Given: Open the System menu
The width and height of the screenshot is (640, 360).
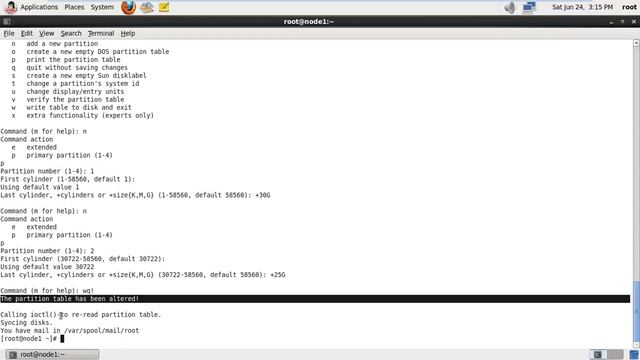Looking at the screenshot, I should [x=102, y=7].
